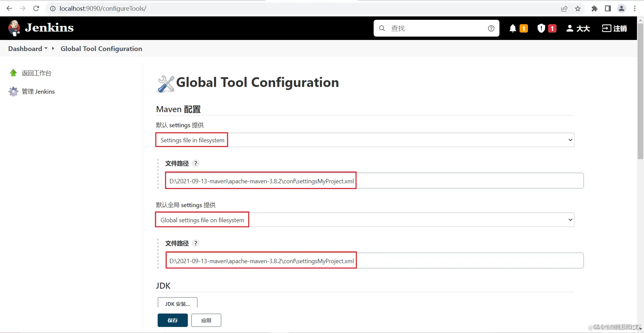Open the 大大 user profile
Viewport: 644px width, 333px height.
pyautogui.click(x=578, y=29)
